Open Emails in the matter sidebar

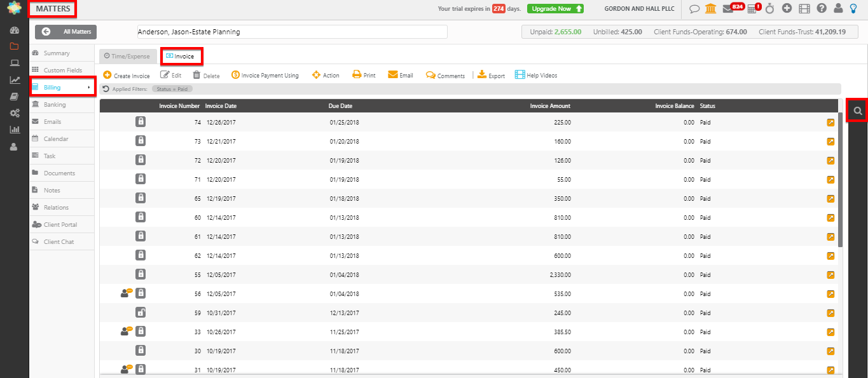tap(62, 122)
